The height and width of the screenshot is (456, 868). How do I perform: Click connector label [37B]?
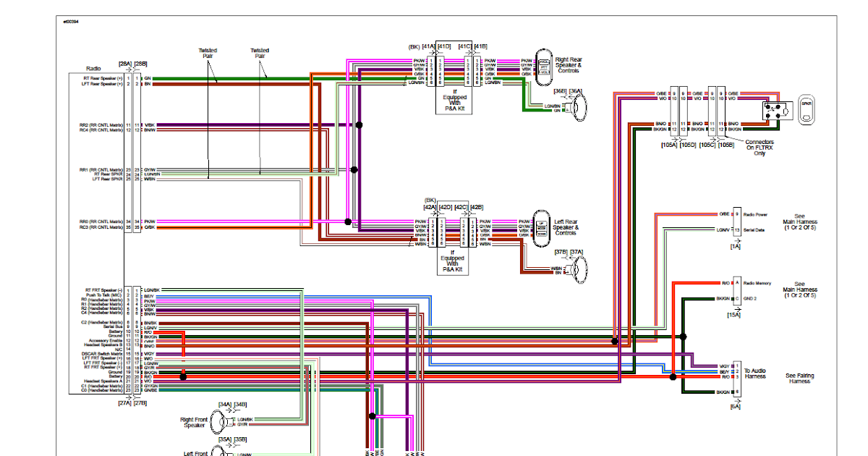[561, 252]
